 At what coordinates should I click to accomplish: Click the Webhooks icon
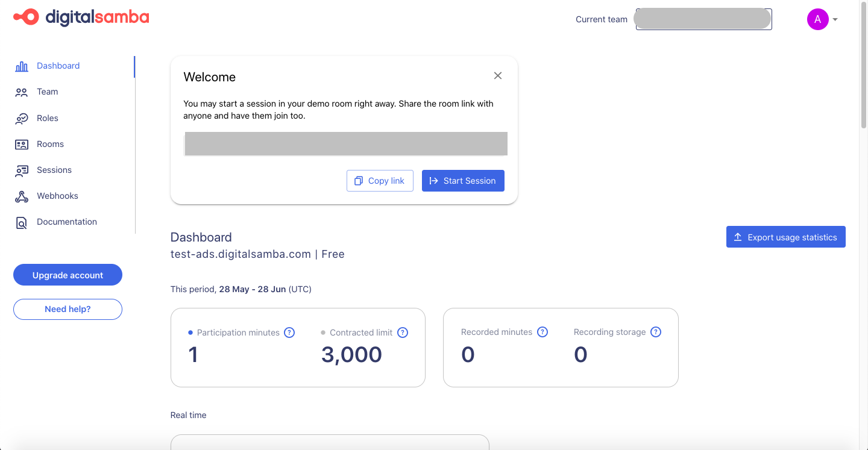pos(21,196)
